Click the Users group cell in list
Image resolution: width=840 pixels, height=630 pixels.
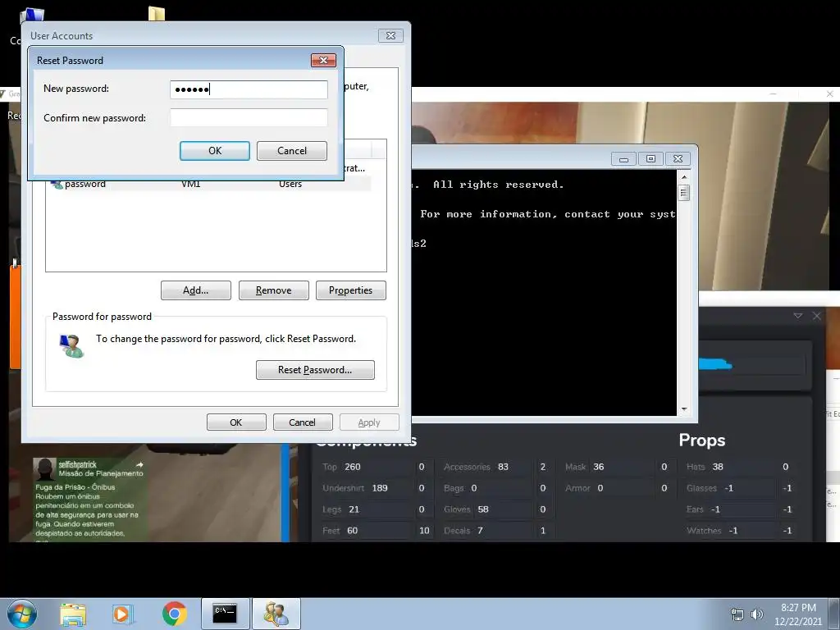(290, 185)
